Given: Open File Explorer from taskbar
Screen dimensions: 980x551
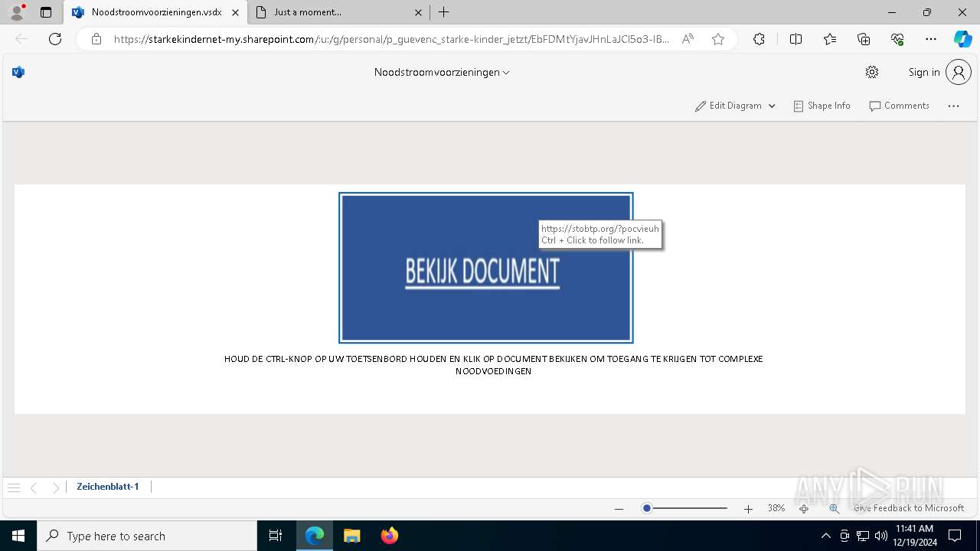Looking at the screenshot, I should click(x=351, y=536).
